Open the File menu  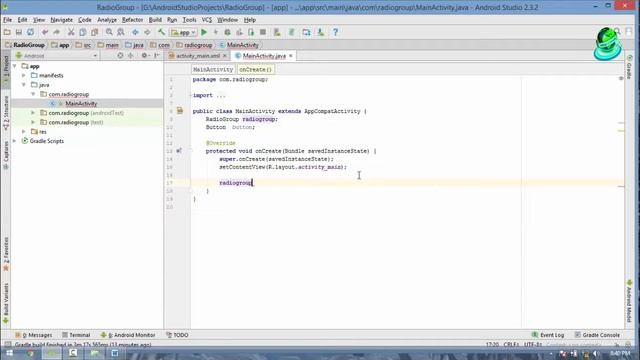[x=7, y=20]
